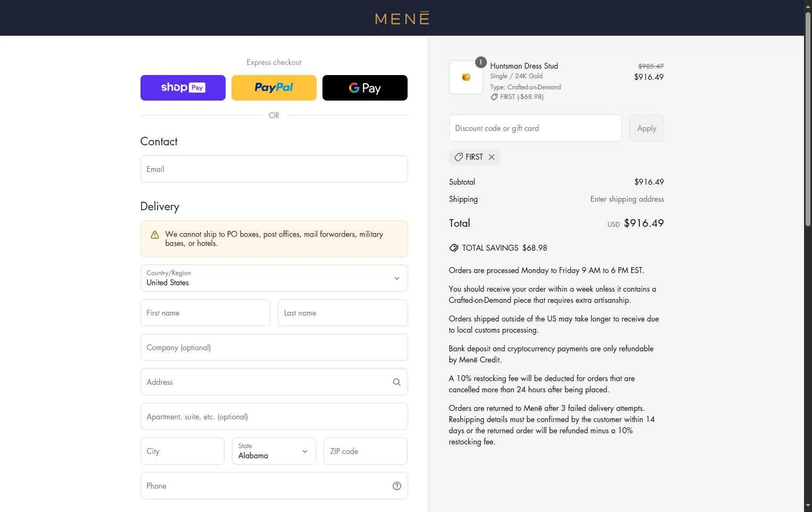
Task: Pay with PayPal express button
Action: (x=274, y=88)
